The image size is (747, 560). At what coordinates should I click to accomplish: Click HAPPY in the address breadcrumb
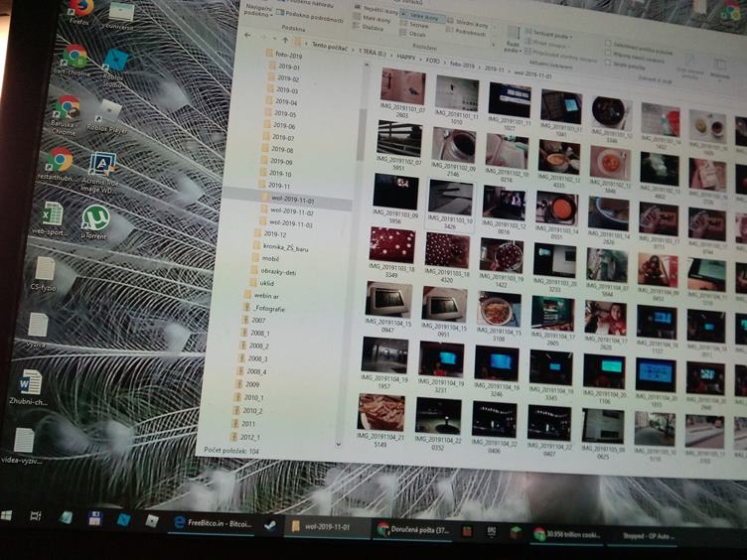406,58
